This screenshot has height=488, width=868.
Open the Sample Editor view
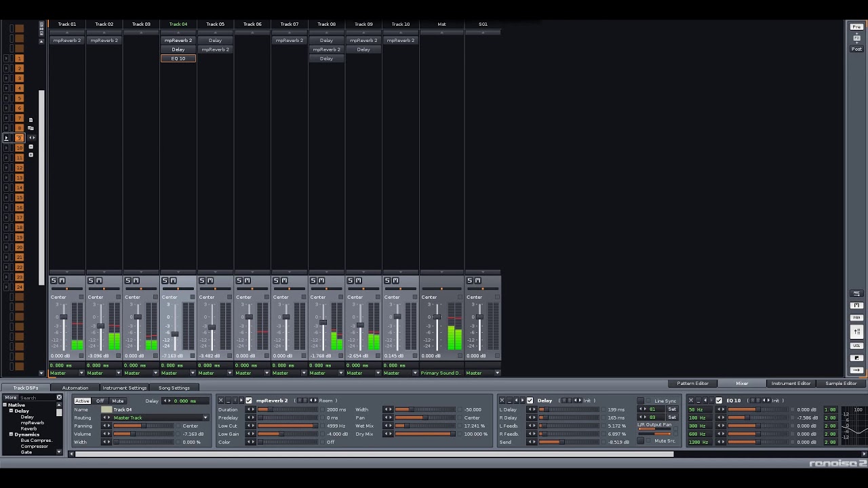841,384
